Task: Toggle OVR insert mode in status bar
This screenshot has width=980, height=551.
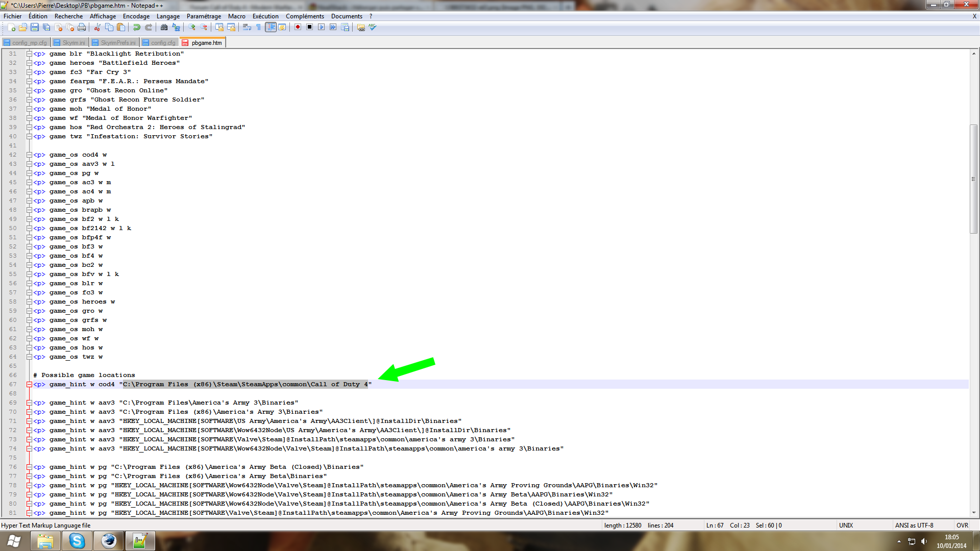Action: coord(962,525)
